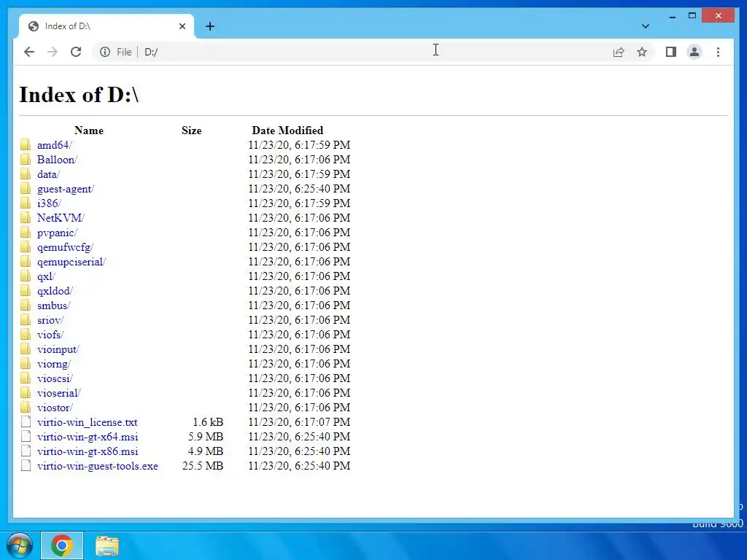Bookmark this tab with the star icon
The width and height of the screenshot is (747, 560).
tap(642, 52)
